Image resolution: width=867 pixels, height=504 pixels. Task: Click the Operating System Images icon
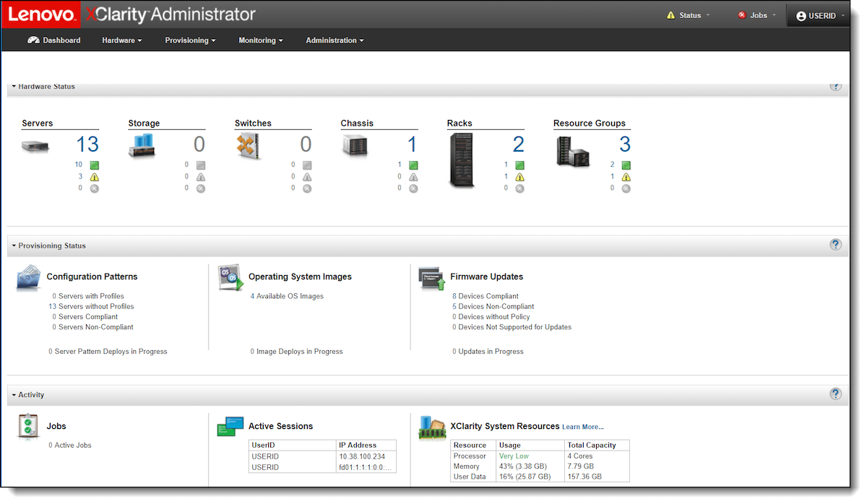click(231, 278)
